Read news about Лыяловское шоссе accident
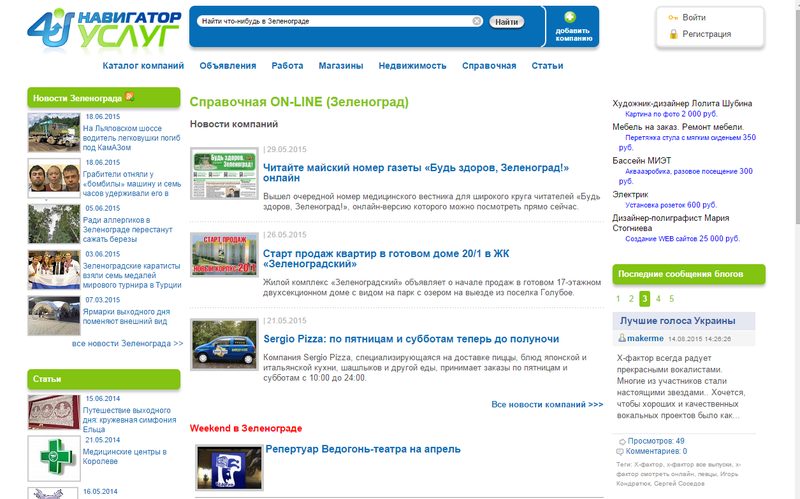The image size is (800, 499). pyautogui.click(x=132, y=138)
